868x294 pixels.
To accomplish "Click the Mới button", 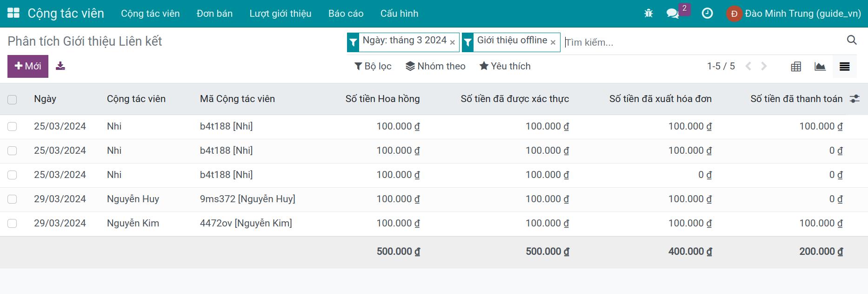I will point(28,66).
